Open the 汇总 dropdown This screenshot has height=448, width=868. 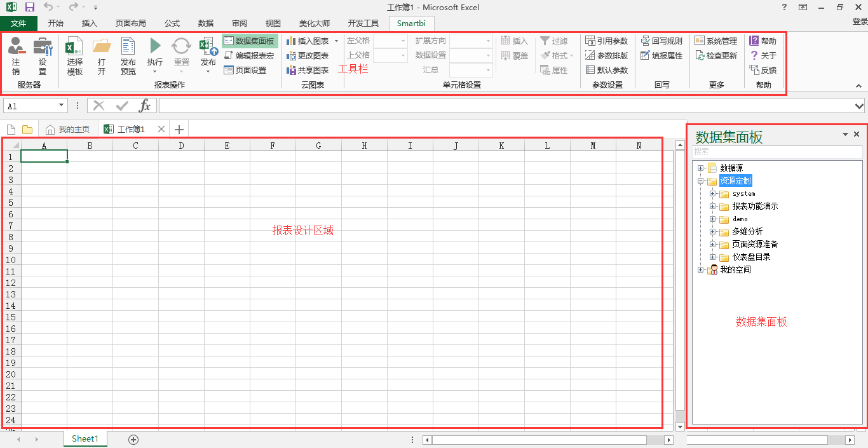(x=471, y=70)
